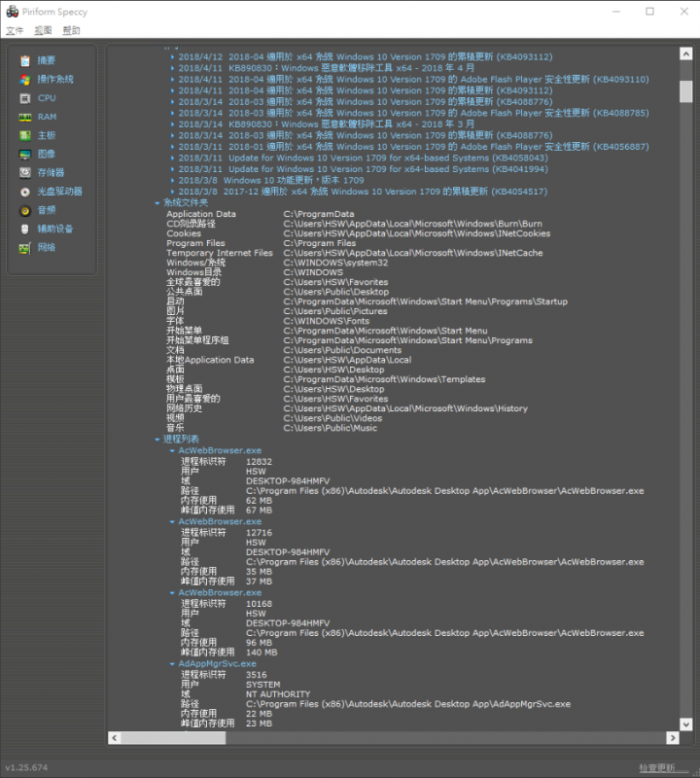Open the 2018/3/8 KB4054517 update entry

[364, 192]
